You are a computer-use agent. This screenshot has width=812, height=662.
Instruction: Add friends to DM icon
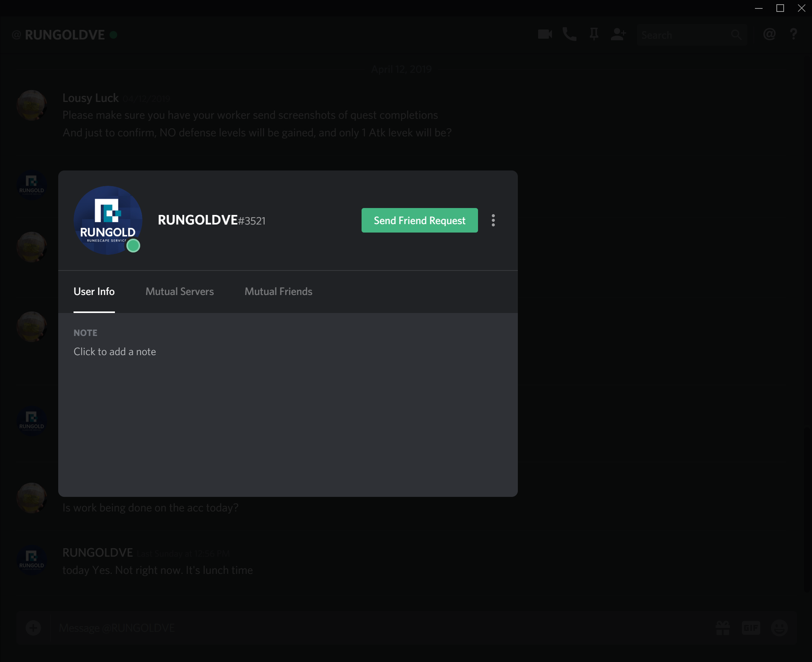tap(618, 34)
